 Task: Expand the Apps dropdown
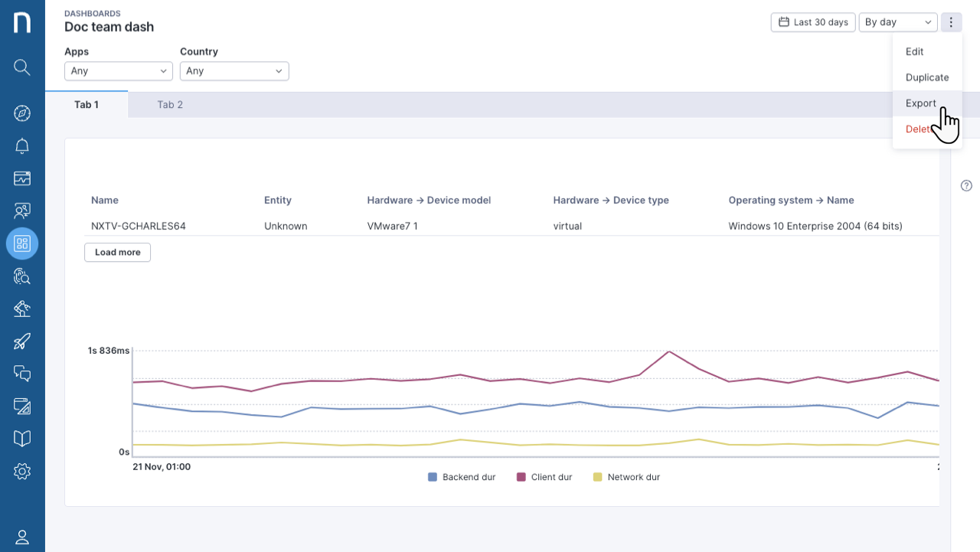tap(119, 70)
